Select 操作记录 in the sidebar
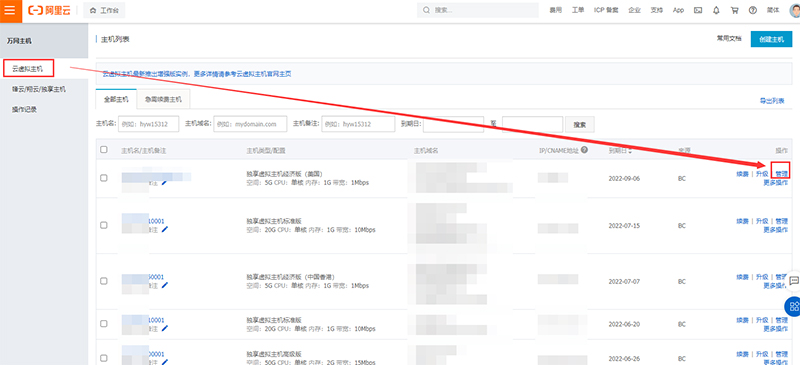The height and width of the screenshot is (365, 800). click(x=24, y=109)
